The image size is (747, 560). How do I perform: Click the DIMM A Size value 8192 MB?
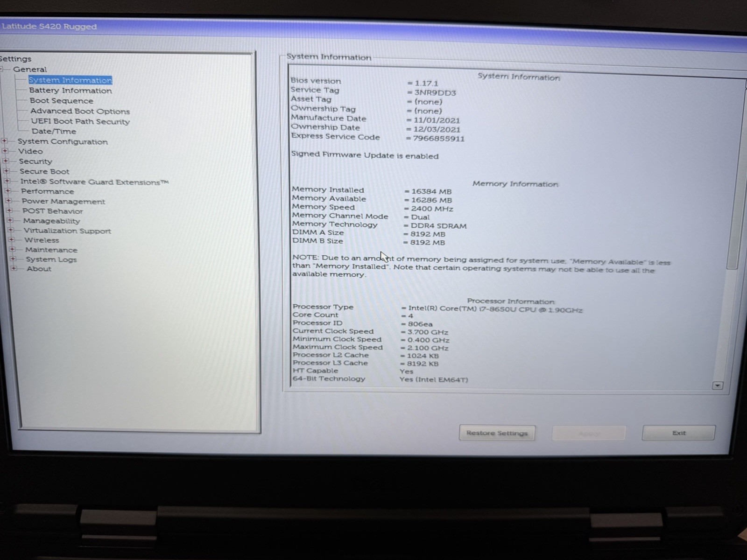428,235
